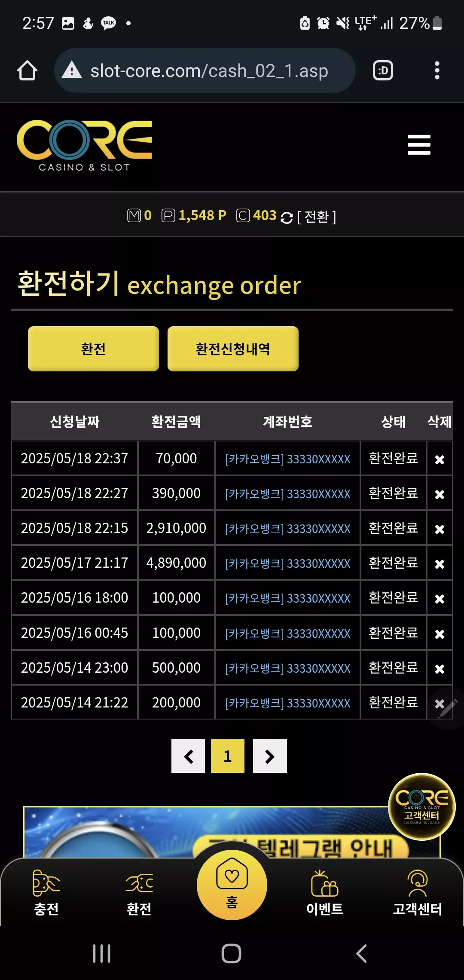Tap the browser home icon
This screenshot has width=464, height=980.
27,70
